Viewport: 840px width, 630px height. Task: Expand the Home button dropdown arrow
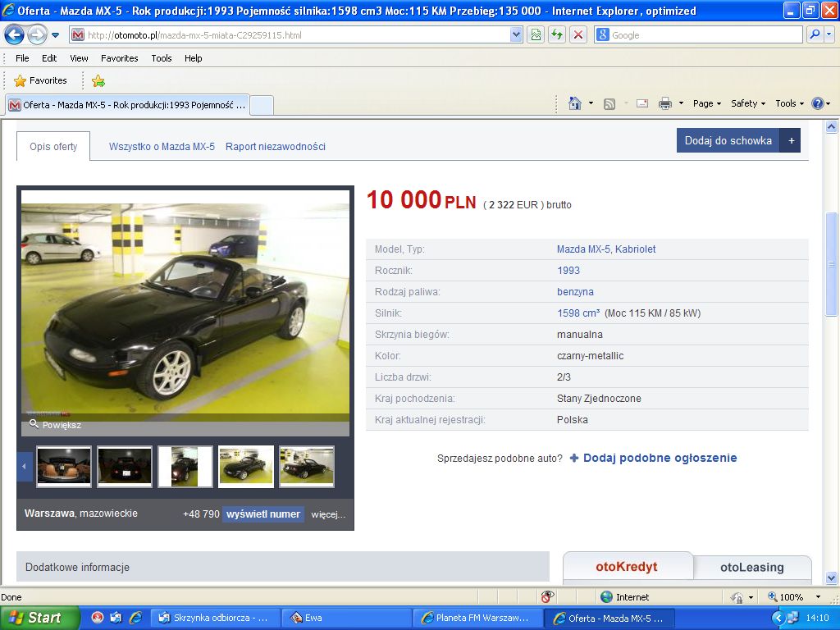[591, 103]
